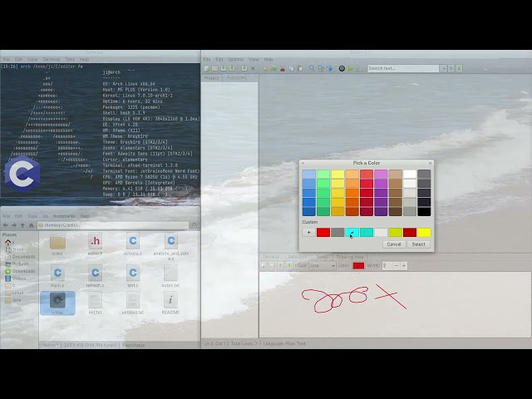Click Select in Pick a Color dialog
Viewport: 532px width, 399px height.
418,244
